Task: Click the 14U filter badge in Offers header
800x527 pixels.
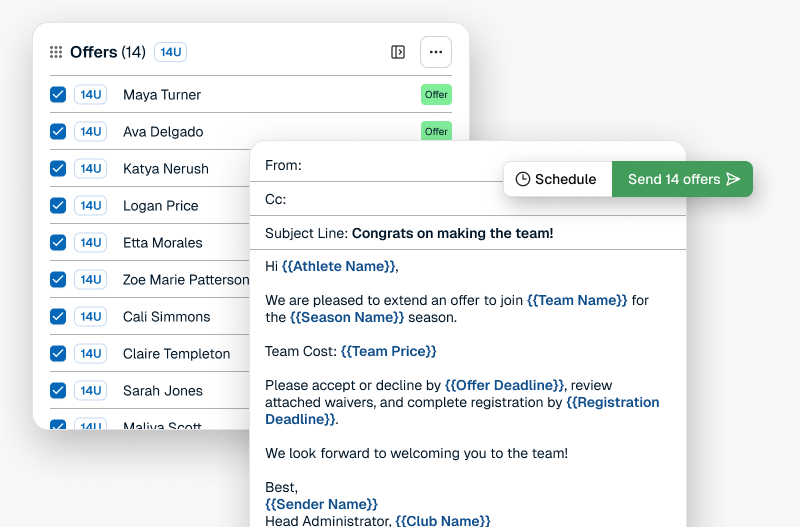Action: point(170,52)
